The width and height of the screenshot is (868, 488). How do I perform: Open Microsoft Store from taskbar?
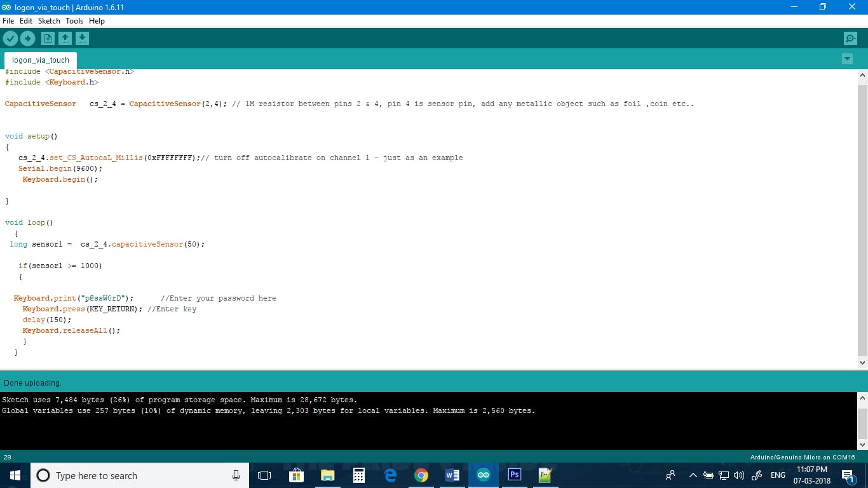296,475
